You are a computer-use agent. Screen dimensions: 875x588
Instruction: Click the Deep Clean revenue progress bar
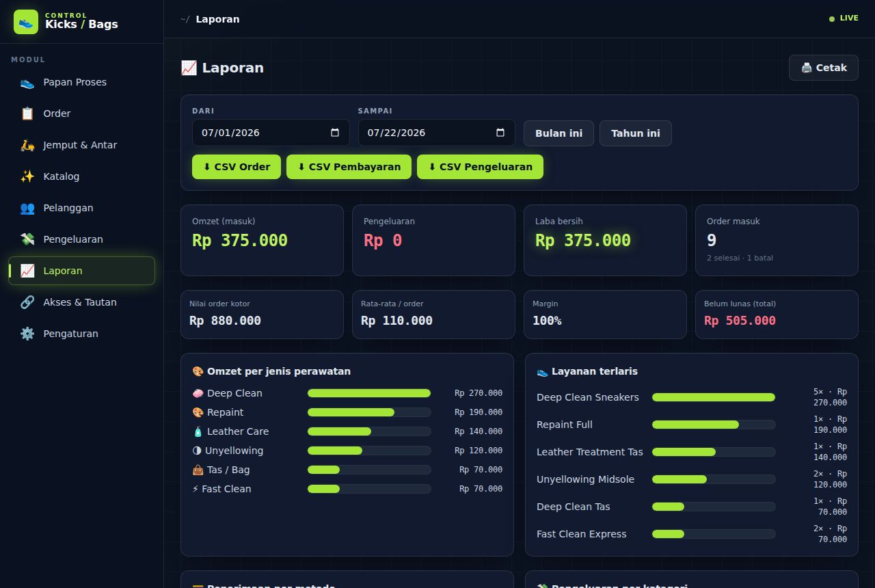(x=369, y=393)
